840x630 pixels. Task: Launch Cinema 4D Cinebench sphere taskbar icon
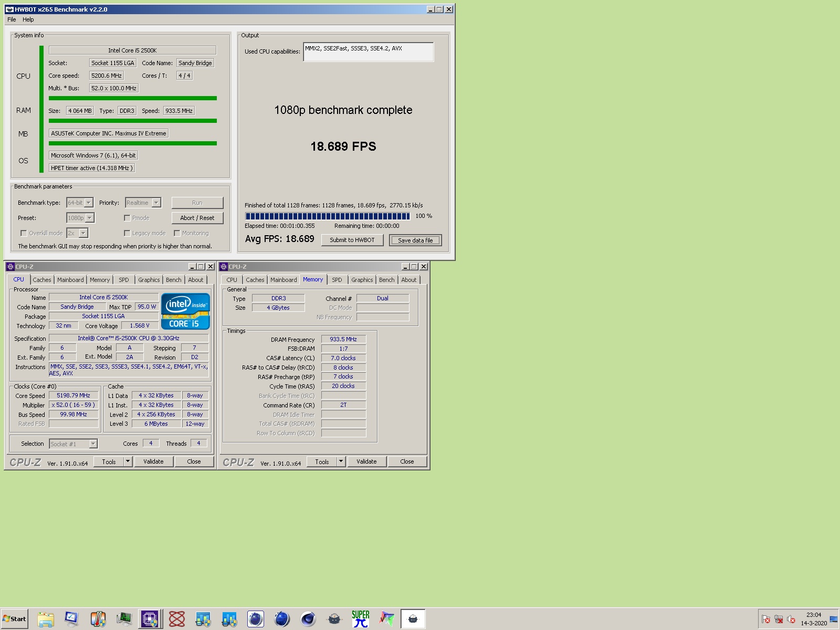tap(308, 619)
